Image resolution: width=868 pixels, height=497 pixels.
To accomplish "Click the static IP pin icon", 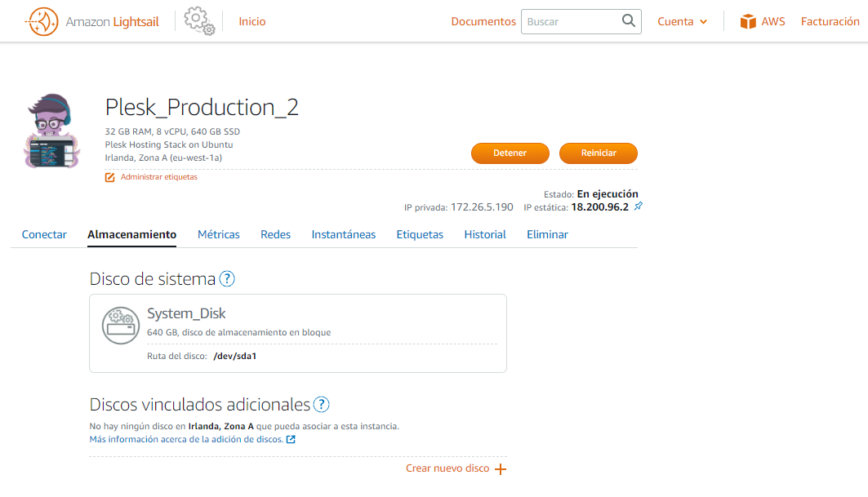I will pyautogui.click(x=639, y=206).
